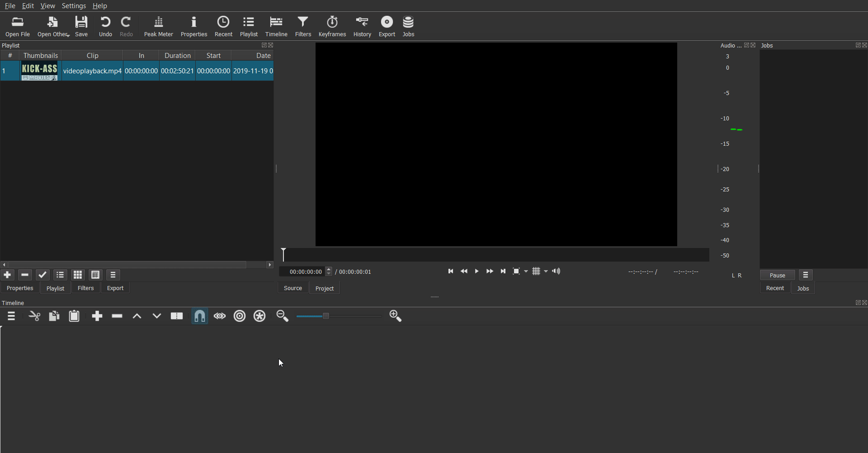Select the videoplayback.mp4 playlist thumbnail
This screenshot has height=453, width=868.
[40, 72]
